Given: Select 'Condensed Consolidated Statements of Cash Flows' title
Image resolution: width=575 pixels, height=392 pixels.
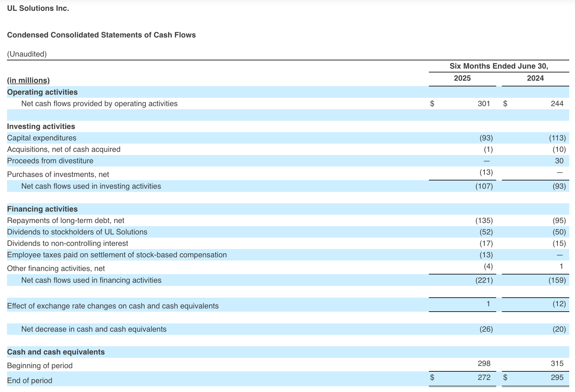Looking at the screenshot, I should 101,35.
